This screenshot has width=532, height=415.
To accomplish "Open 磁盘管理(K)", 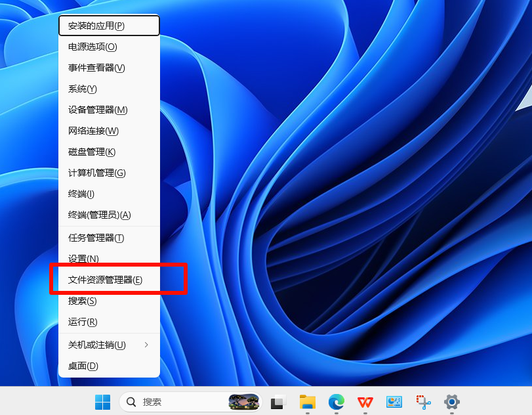I will [x=110, y=152].
